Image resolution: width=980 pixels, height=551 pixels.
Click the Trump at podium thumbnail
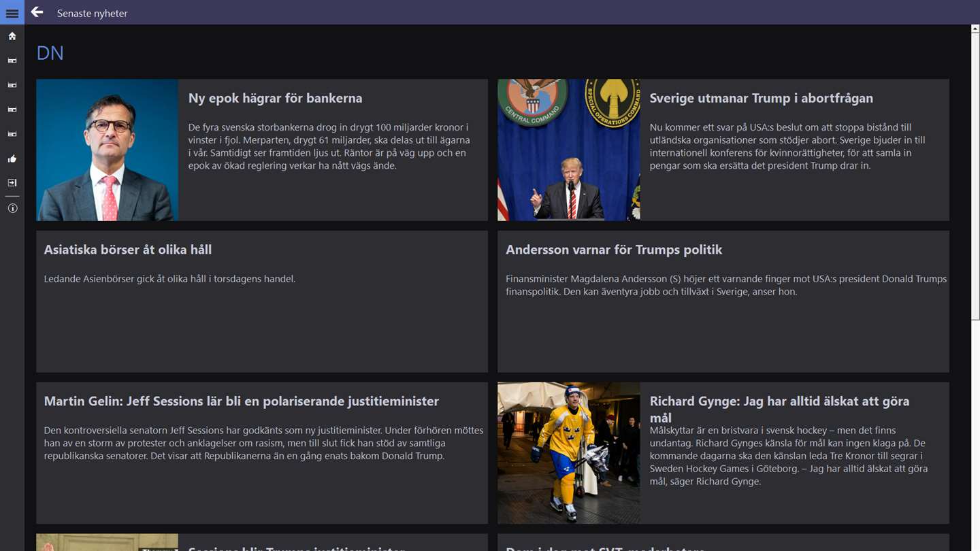pyautogui.click(x=568, y=150)
